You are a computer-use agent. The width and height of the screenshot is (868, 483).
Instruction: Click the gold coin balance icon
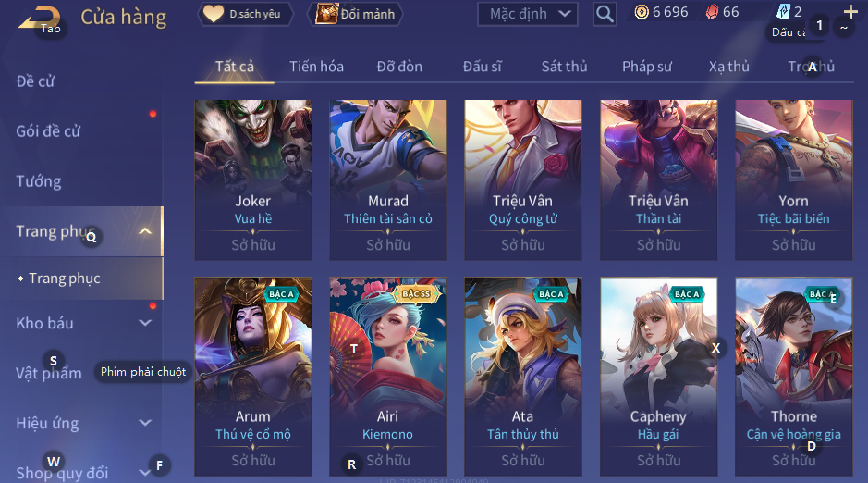[x=642, y=12]
